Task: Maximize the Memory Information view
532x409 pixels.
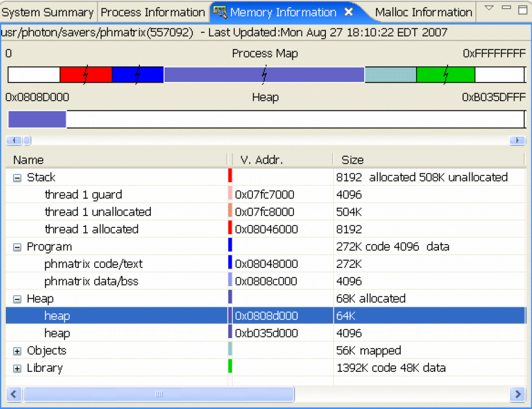Action: tap(522, 10)
